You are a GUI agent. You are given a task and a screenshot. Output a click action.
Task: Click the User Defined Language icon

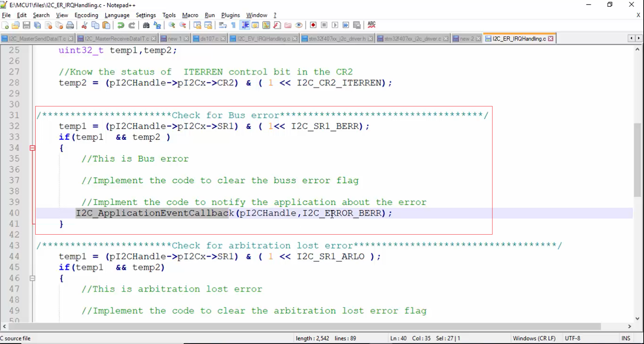255,25
